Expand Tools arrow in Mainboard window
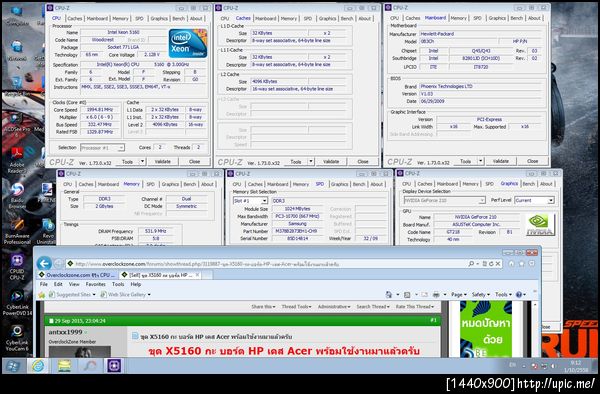 point(481,161)
